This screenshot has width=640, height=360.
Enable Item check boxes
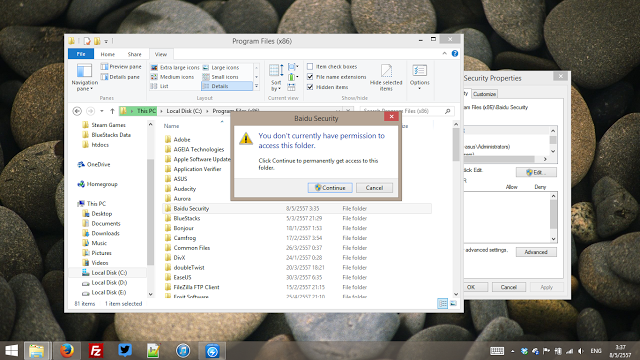pyautogui.click(x=310, y=67)
